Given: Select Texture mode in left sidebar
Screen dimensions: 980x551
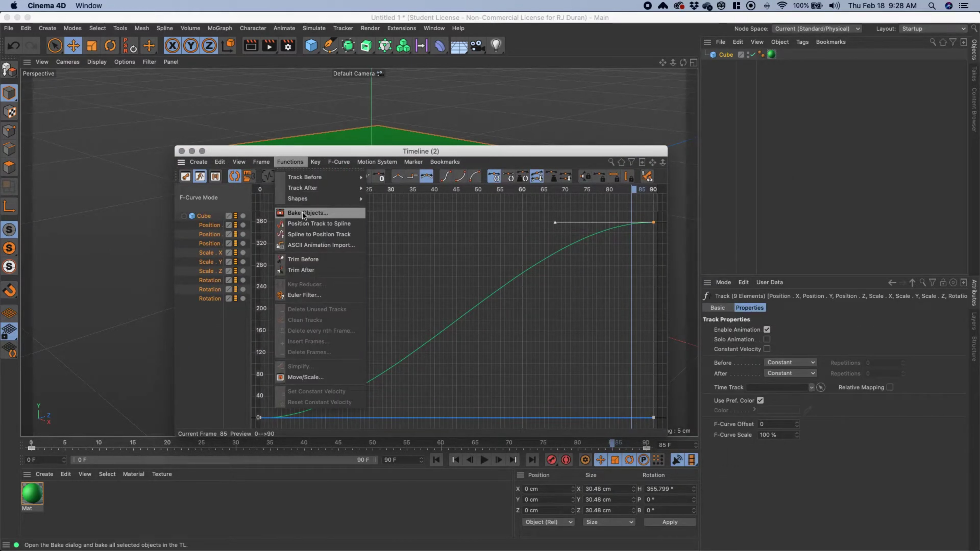Looking at the screenshot, I should pyautogui.click(x=9, y=112).
